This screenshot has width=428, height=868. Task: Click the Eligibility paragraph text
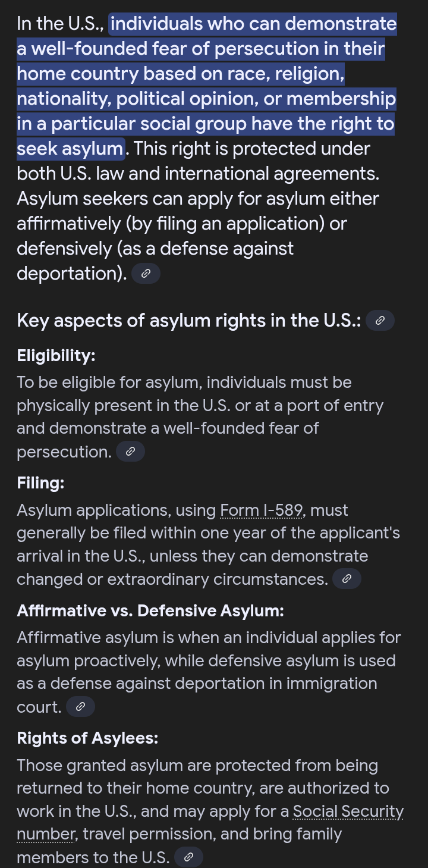200,416
